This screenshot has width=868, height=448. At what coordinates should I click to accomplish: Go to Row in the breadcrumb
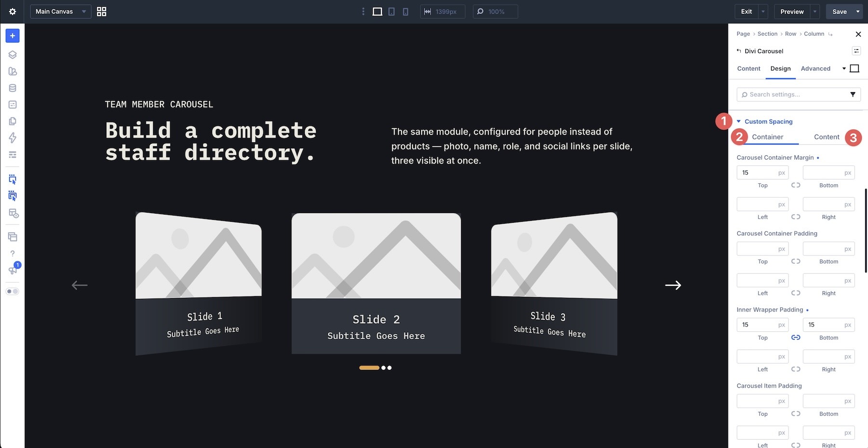pos(790,34)
